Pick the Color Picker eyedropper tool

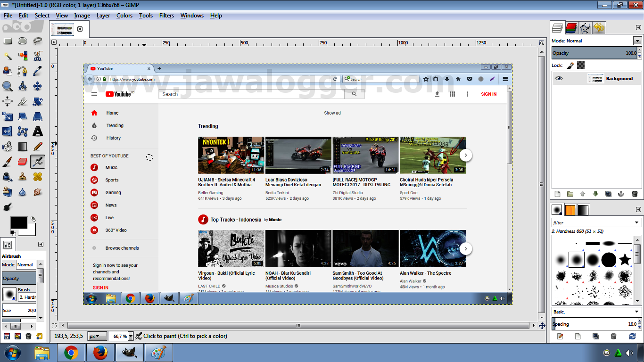point(38,71)
